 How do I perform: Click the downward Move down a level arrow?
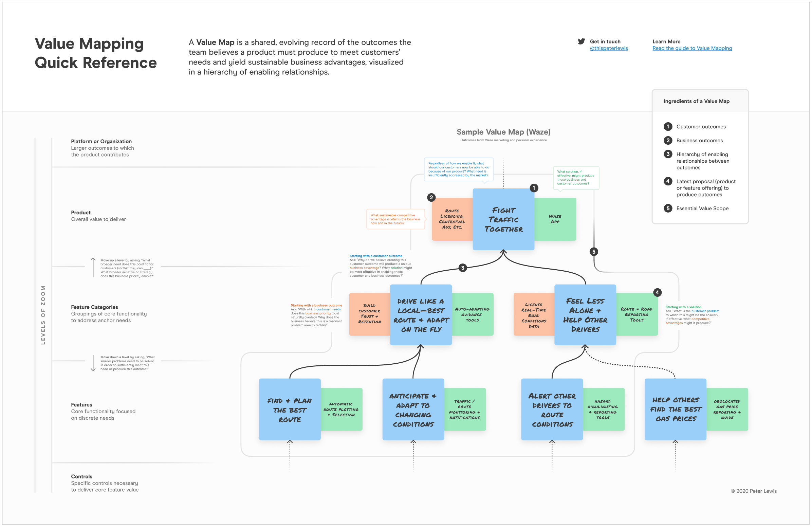tap(93, 364)
